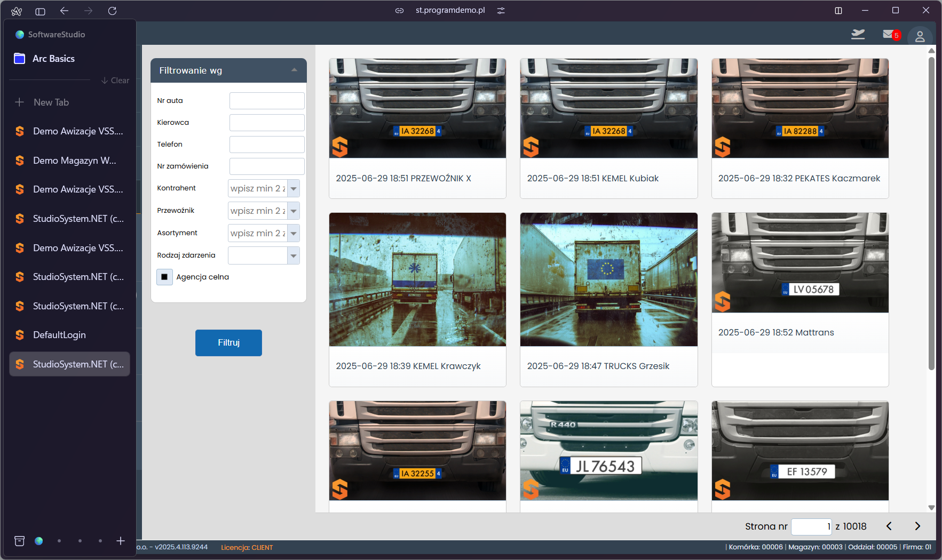Viewport: 942px width, 560px height.
Task: Open the user profile icon
Action: (x=920, y=36)
